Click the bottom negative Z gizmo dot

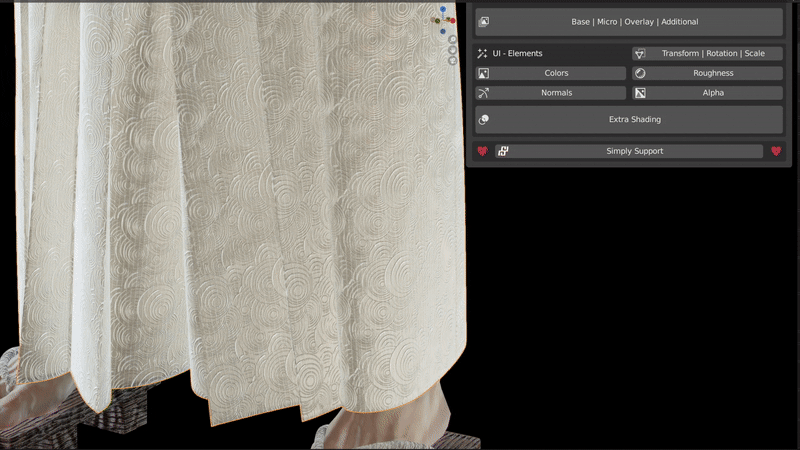(443, 30)
